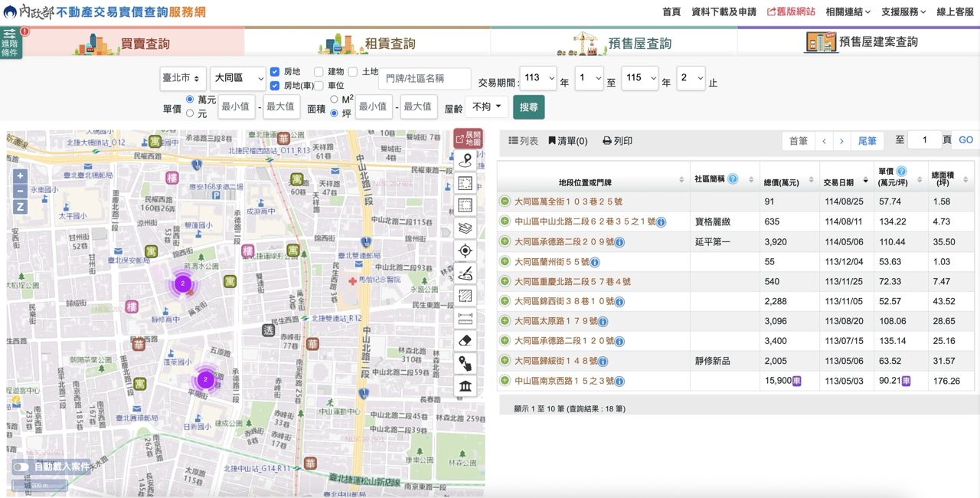Click info icon next to 承德路二段209號
Image resolution: width=980 pixels, height=498 pixels.
620,242
